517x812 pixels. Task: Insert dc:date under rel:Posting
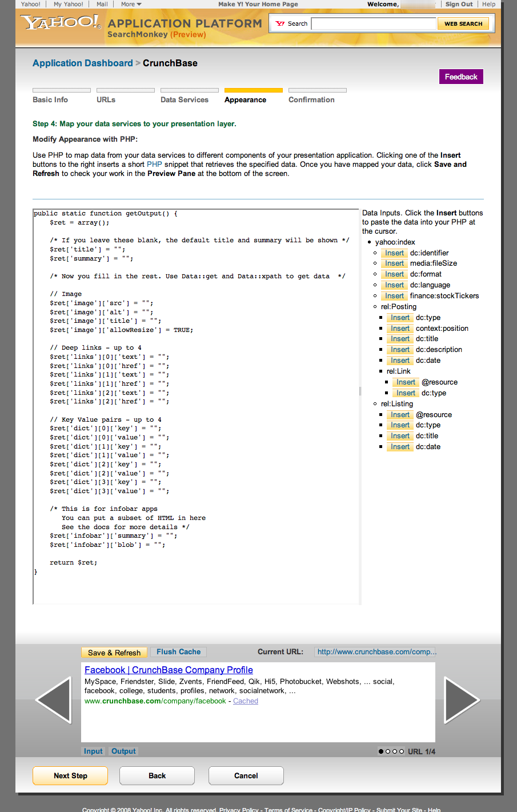(400, 361)
